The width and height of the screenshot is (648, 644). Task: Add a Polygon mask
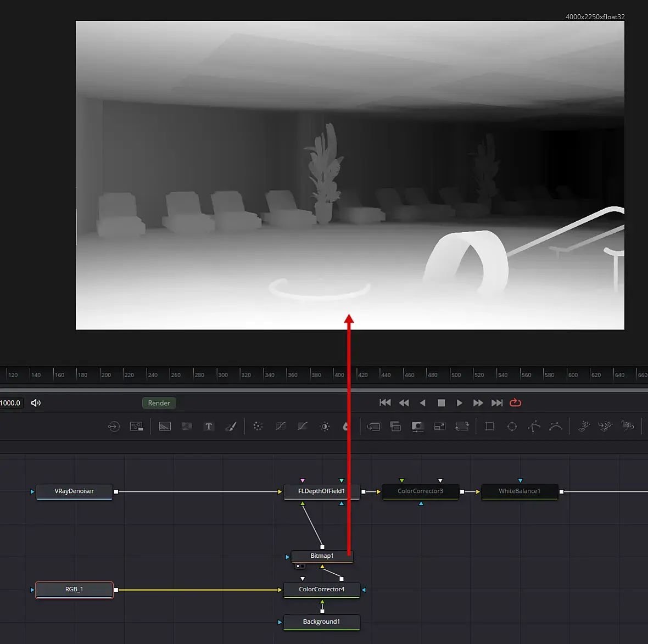[534, 426]
